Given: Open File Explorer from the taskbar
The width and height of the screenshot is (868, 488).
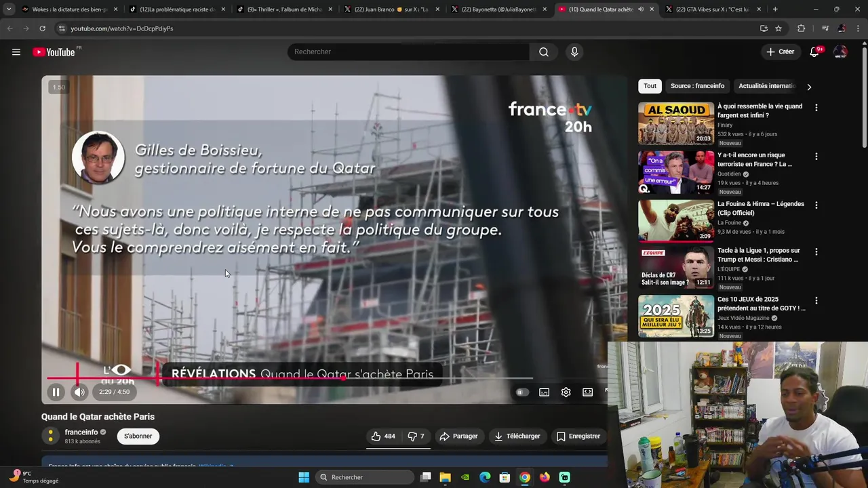Looking at the screenshot, I should pyautogui.click(x=445, y=477).
